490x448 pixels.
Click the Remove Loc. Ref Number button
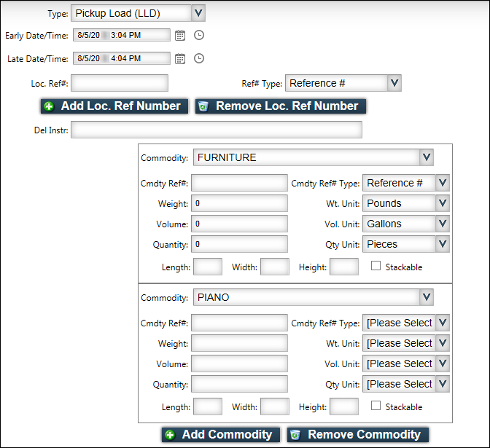coord(280,106)
